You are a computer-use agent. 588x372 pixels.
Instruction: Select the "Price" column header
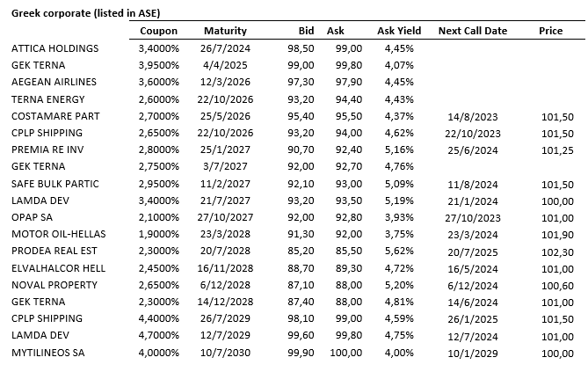[x=550, y=31]
